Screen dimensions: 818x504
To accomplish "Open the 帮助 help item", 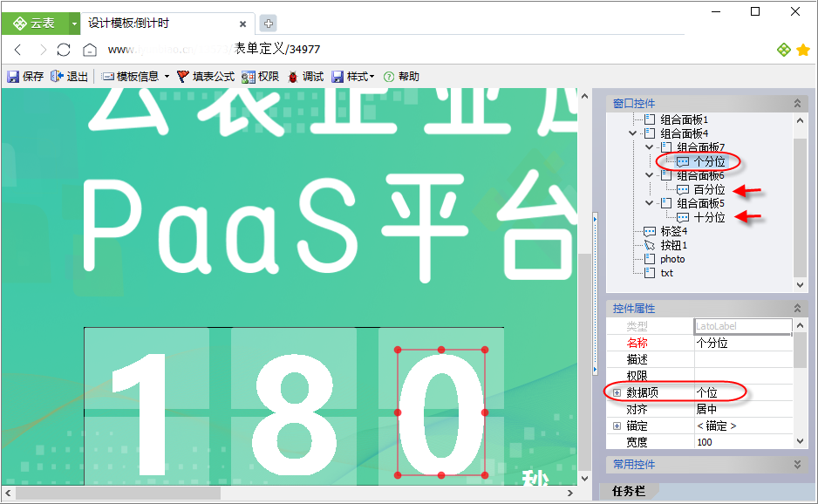I will pos(401,77).
